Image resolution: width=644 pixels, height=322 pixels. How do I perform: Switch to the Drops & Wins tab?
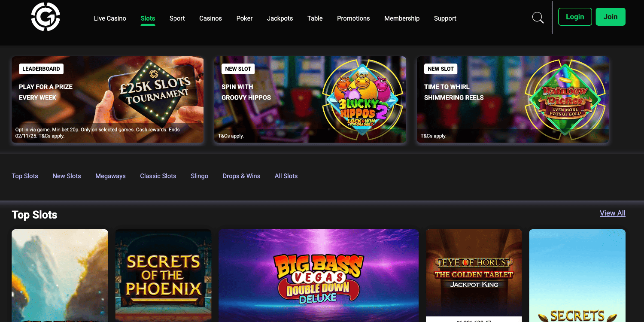pos(241,176)
